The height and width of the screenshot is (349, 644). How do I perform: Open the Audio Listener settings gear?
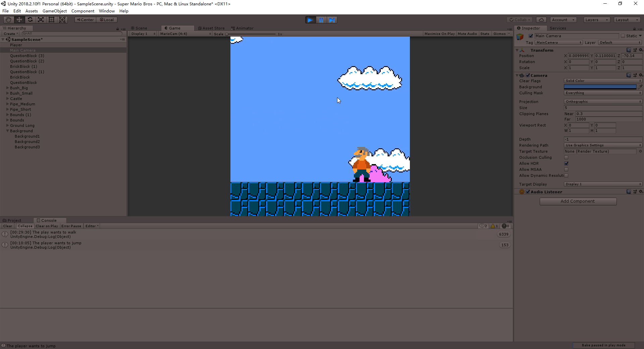641,192
